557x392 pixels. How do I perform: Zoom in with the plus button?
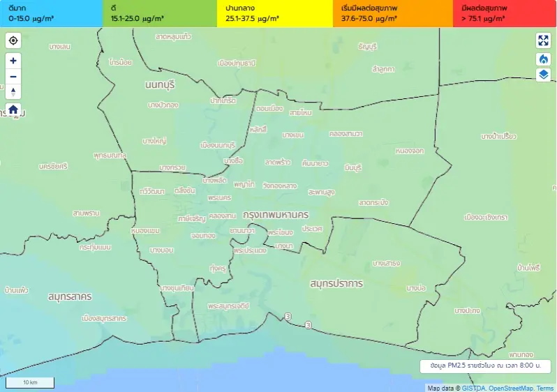[x=13, y=61]
